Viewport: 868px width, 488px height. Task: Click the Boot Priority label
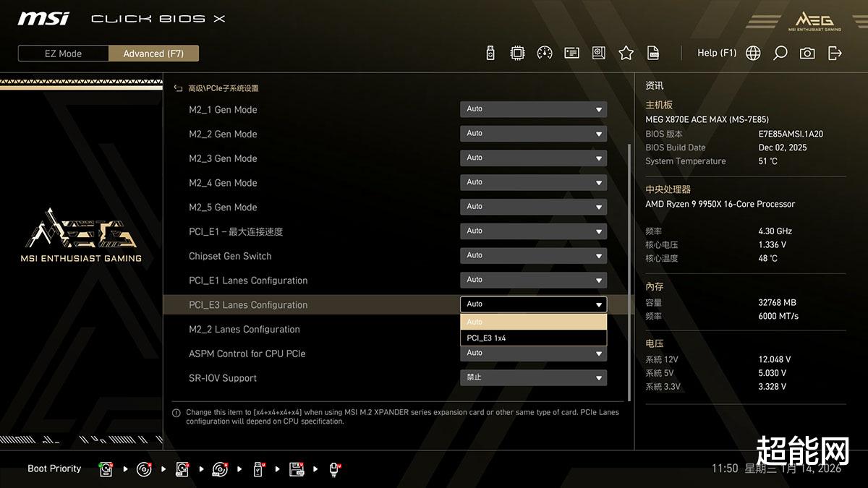54,468
